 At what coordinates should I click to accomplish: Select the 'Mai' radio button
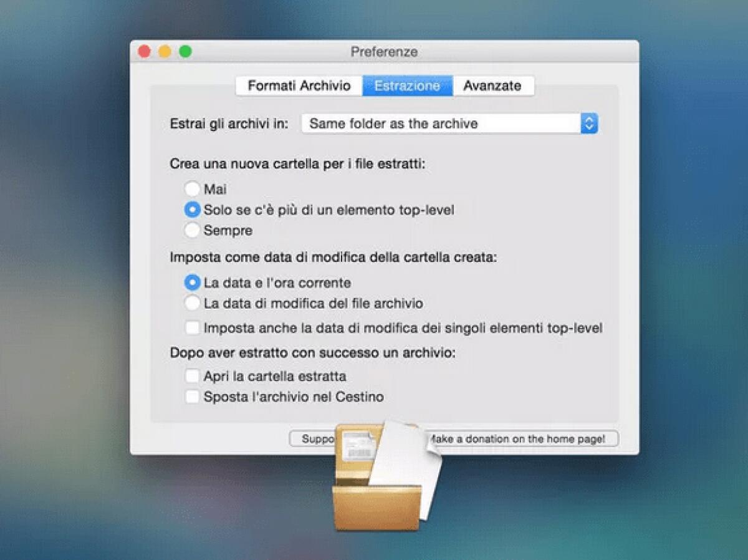point(192,188)
